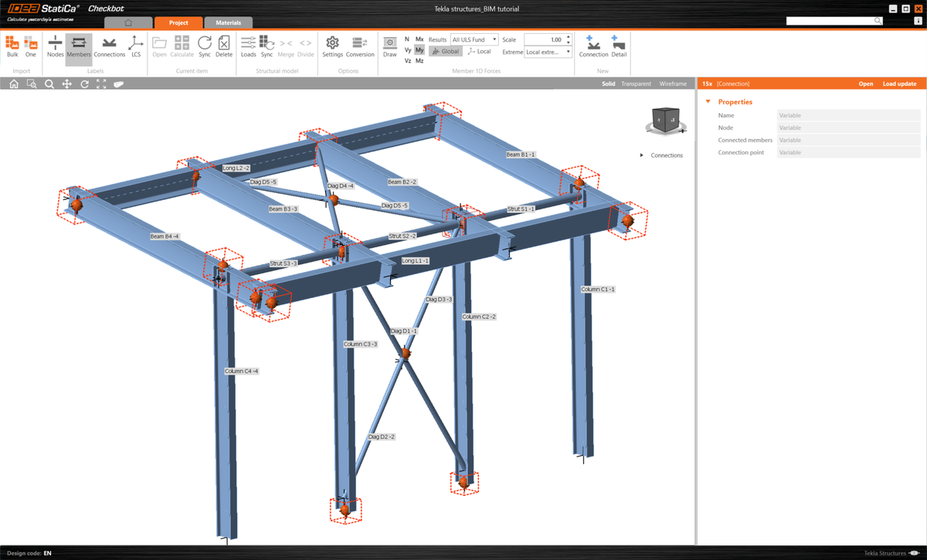The width and height of the screenshot is (927, 560).
Task: Open the Results dropdown showing All ULS Fund
Action: (x=474, y=39)
